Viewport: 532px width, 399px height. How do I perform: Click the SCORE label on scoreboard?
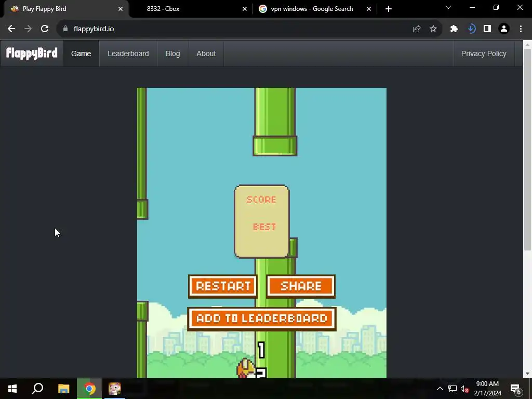tap(261, 199)
